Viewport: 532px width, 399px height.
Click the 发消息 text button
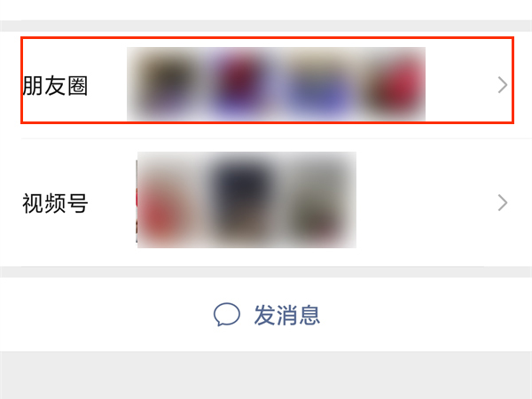(x=287, y=315)
